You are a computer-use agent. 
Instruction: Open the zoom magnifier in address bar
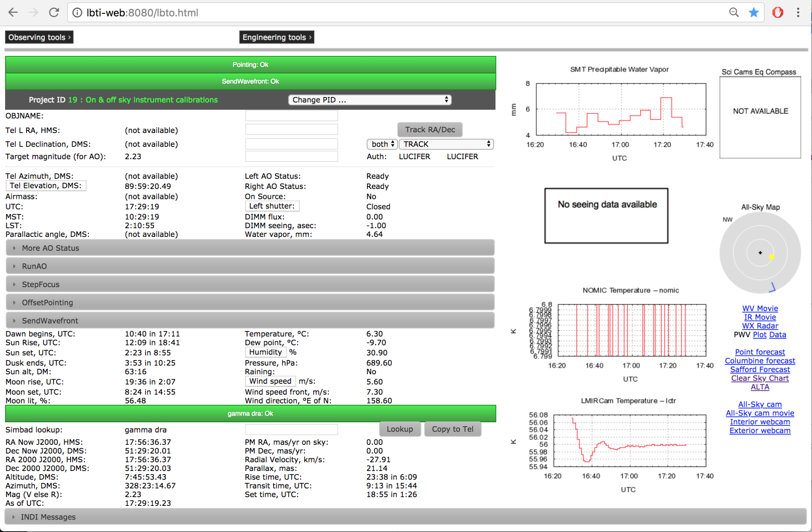(x=734, y=13)
